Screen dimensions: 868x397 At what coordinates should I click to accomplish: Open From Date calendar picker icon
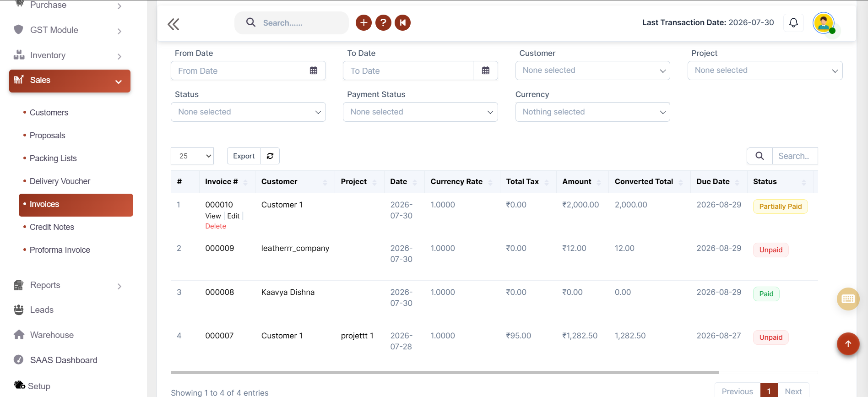point(314,71)
